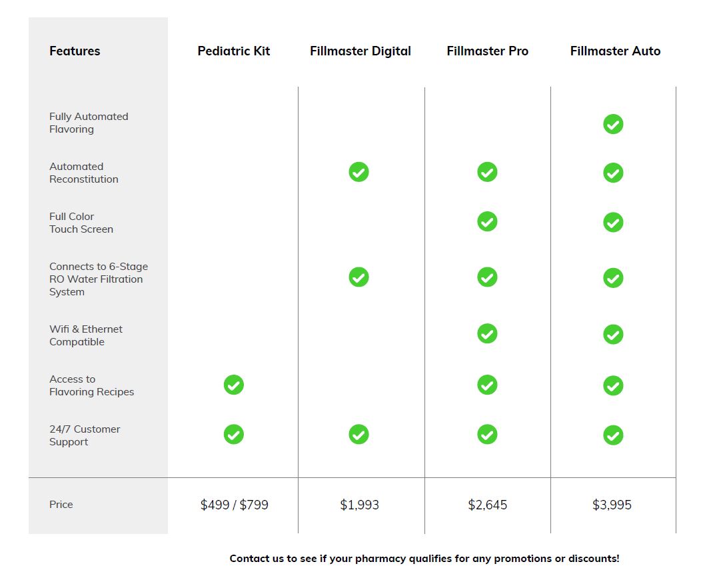Click Fillmaster Digital RO Water Filtration checkmark
The height and width of the screenshot is (588, 713).
(x=358, y=277)
